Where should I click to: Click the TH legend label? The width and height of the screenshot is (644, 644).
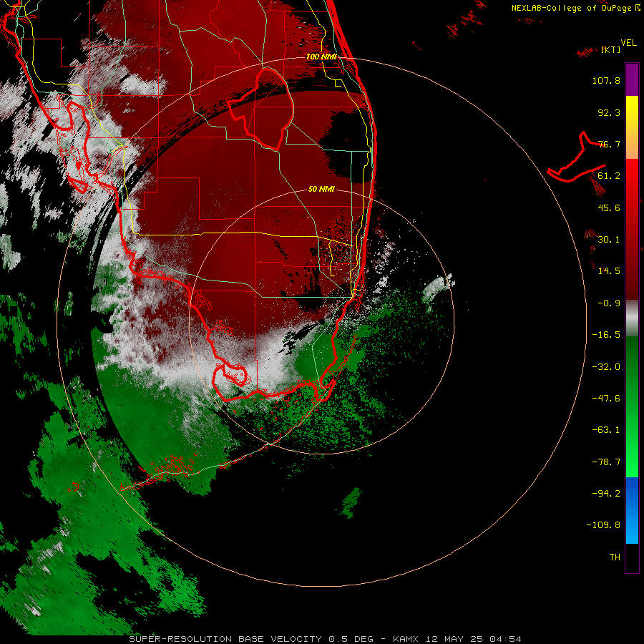click(615, 557)
